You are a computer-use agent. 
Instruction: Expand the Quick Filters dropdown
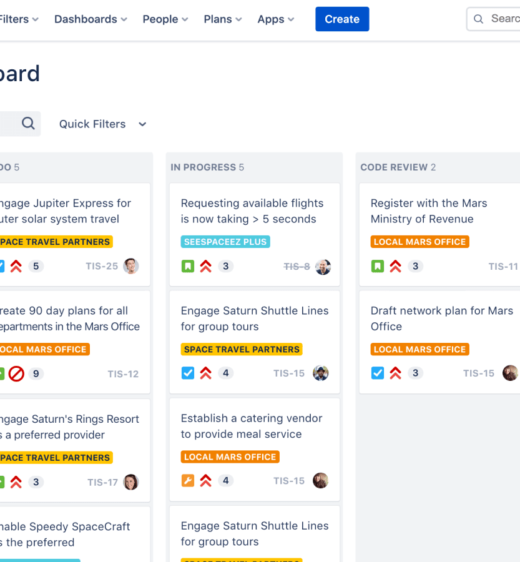(x=103, y=124)
